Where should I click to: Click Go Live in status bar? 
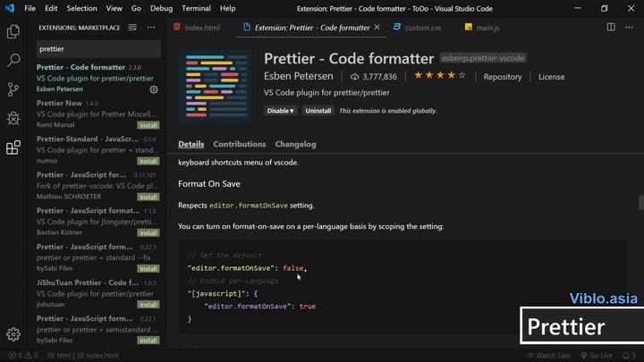click(x=597, y=356)
